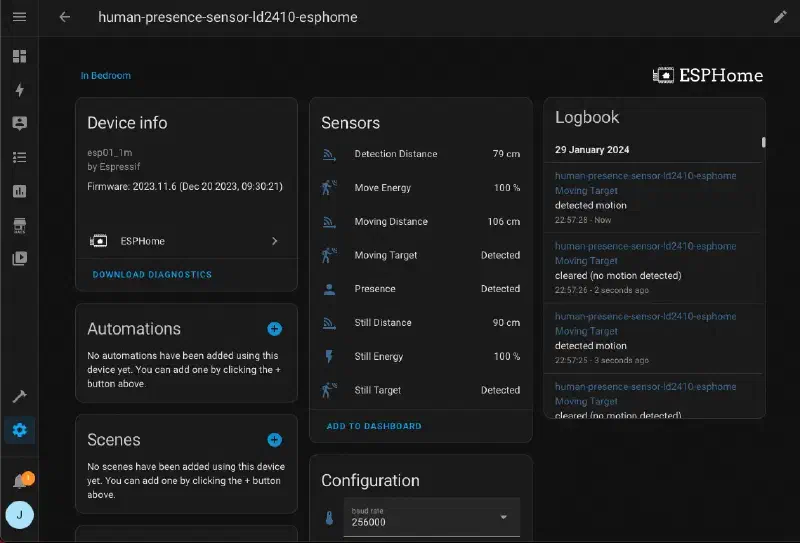800x543 pixels.
Task: Click the Still Target sensor icon
Action: point(329,390)
